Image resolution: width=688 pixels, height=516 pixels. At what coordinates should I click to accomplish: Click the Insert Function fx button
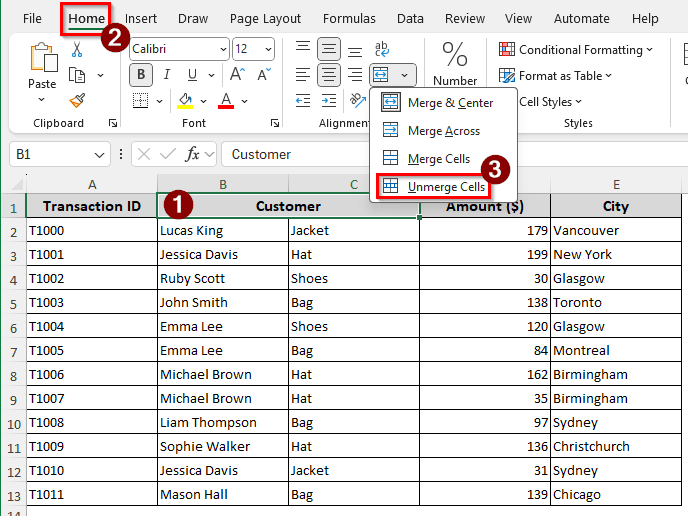pyautogui.click(x=192, y=154)
